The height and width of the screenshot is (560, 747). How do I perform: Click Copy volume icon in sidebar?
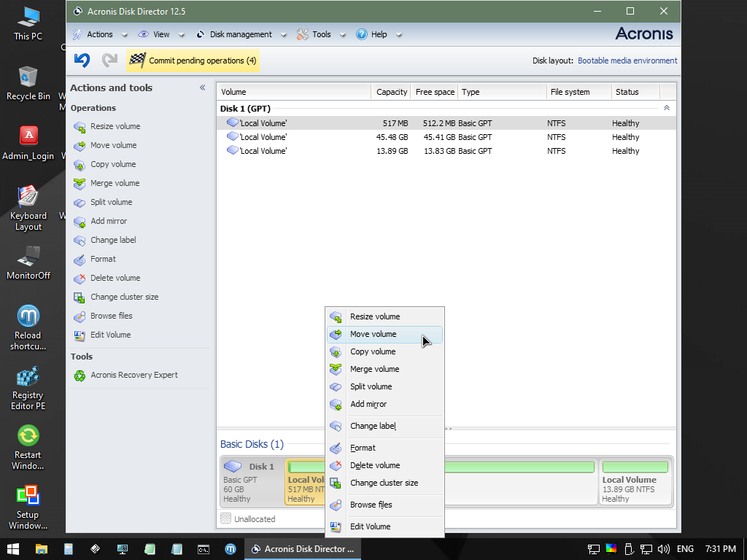[x=79, y=165]
